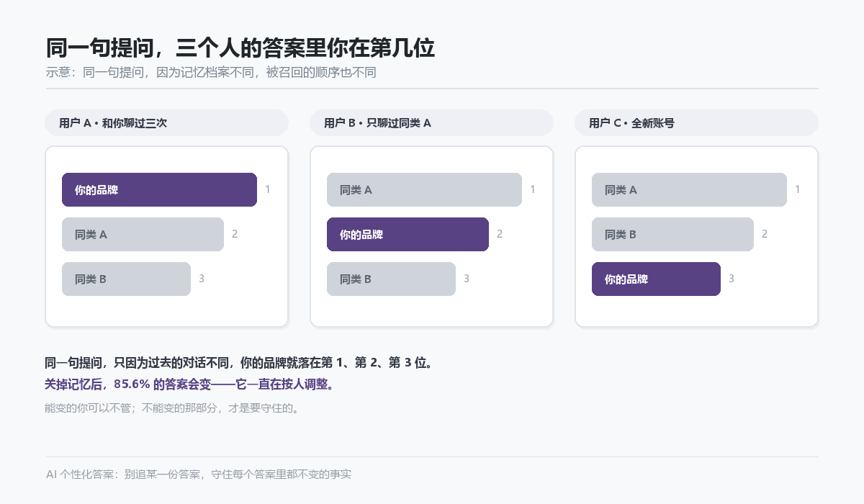Click 你的品牌 bar in the 用户 C card
The width and height of the screenshot is (864, 504).
click(x=656, y=279)
